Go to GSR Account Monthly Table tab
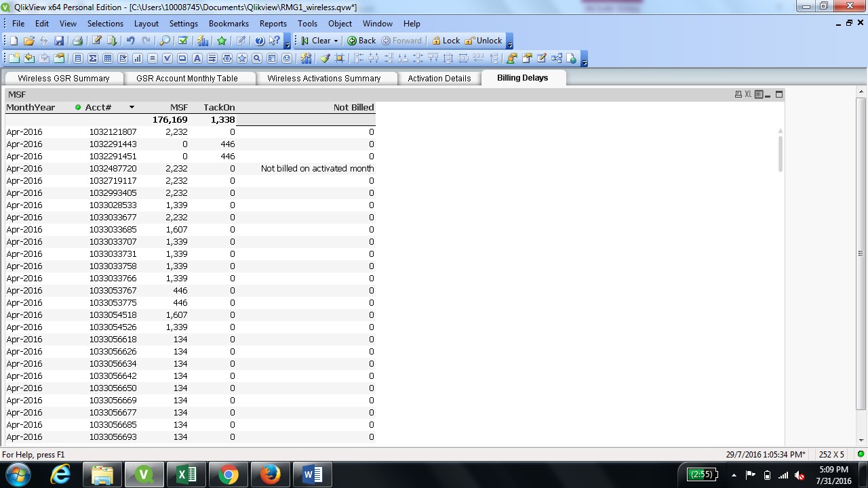Image resolution: width=868 pixels, height=488 pixels. [x=187, y=78]
